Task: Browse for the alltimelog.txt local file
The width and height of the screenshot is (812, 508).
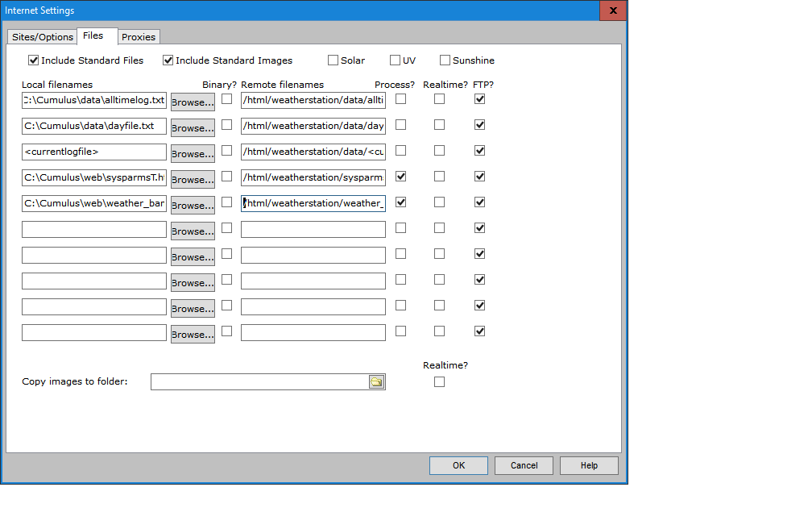Action: (x=193, y=102)
